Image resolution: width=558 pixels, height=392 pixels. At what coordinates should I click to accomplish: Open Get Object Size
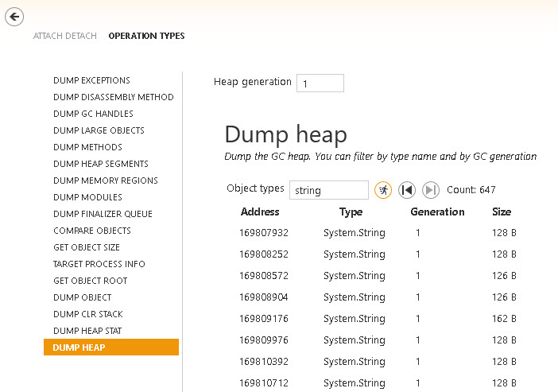pos(87,247)
